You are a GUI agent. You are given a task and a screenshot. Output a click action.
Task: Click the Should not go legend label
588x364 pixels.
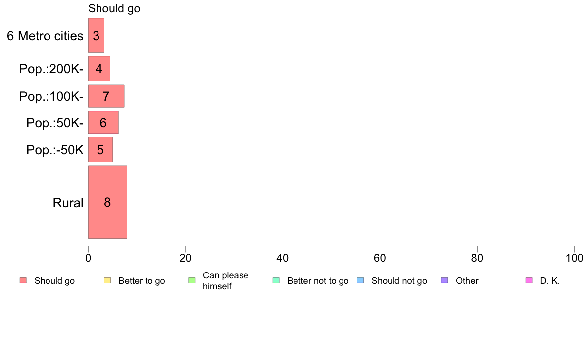pos(399,281)
